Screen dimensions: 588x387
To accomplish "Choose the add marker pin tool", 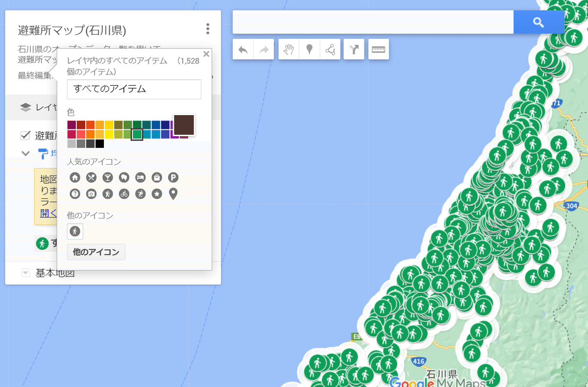I will point(309,49).
